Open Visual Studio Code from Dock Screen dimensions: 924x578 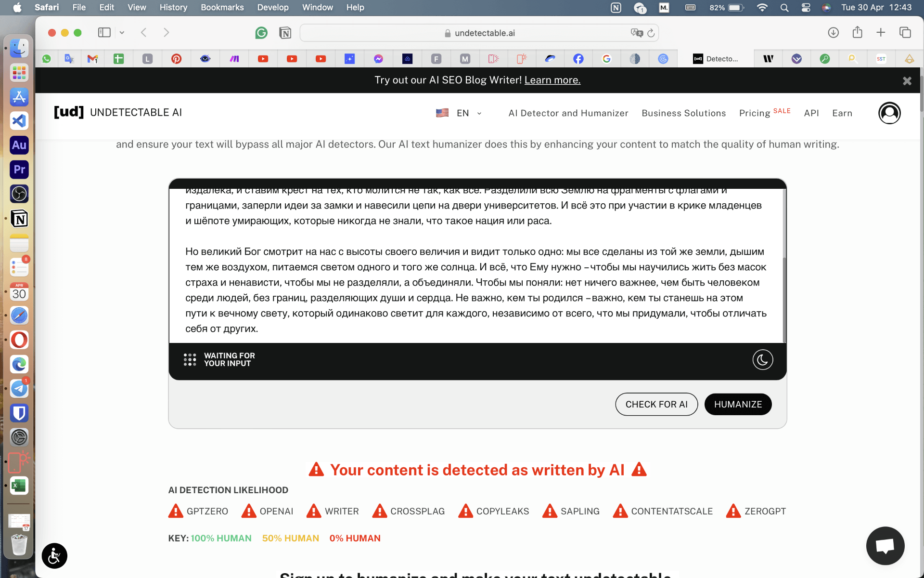(x=19, y=121)
